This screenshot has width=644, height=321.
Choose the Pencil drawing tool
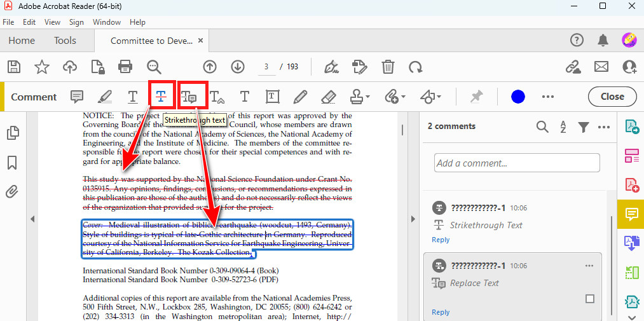coord(300,97)
